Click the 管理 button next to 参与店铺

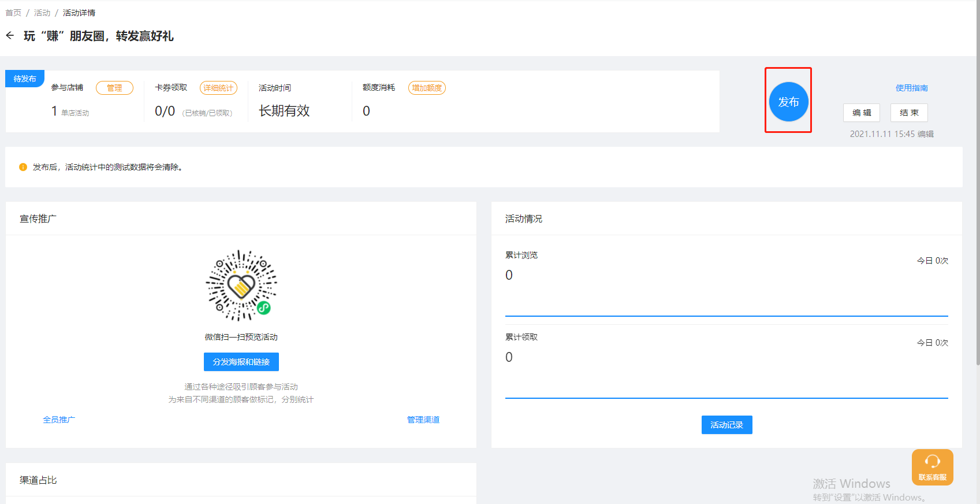coord(114,88)
